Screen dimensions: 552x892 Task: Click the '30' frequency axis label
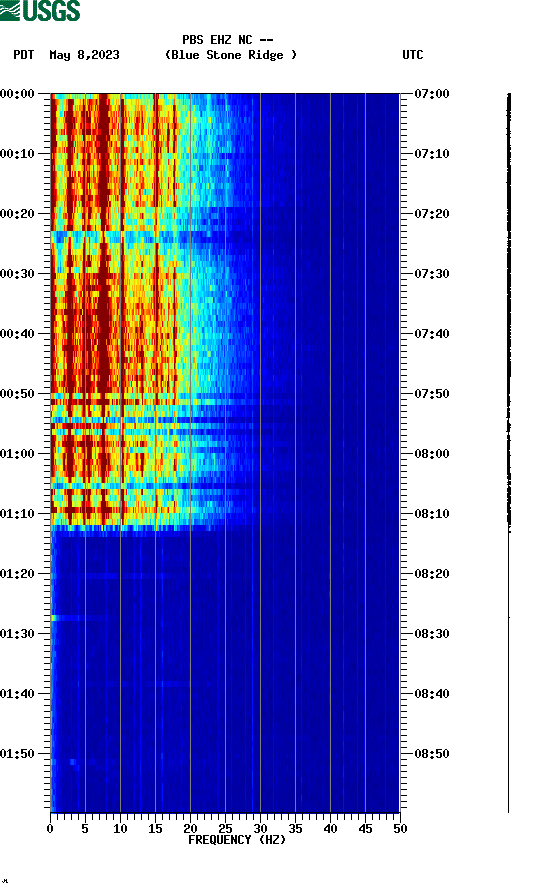(x=260, y=829)
